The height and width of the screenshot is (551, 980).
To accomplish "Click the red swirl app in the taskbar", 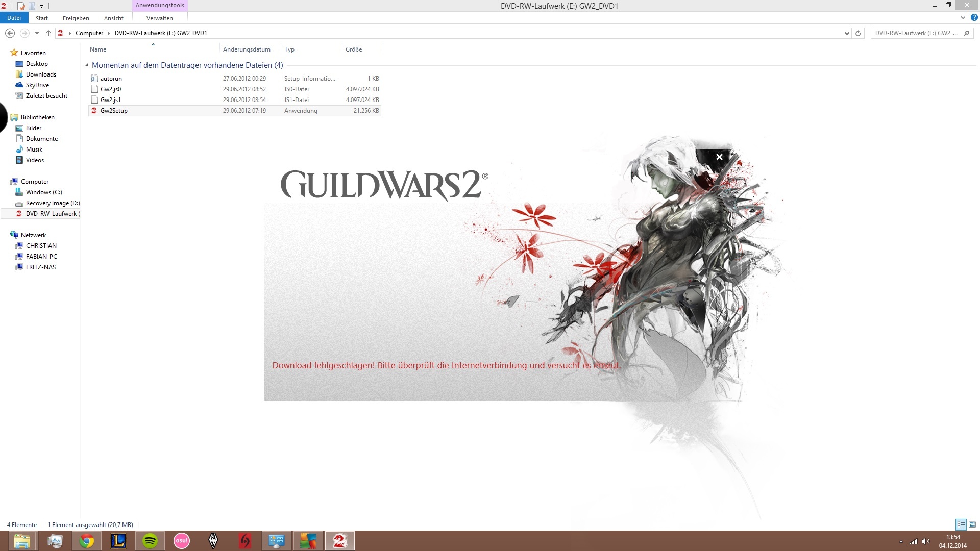I will 245,541.
